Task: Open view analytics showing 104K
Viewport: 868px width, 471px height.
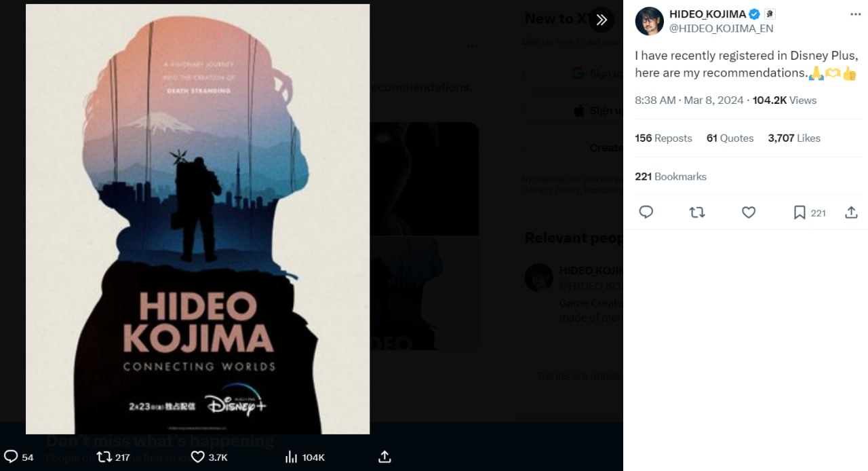Action: (292, 457)
